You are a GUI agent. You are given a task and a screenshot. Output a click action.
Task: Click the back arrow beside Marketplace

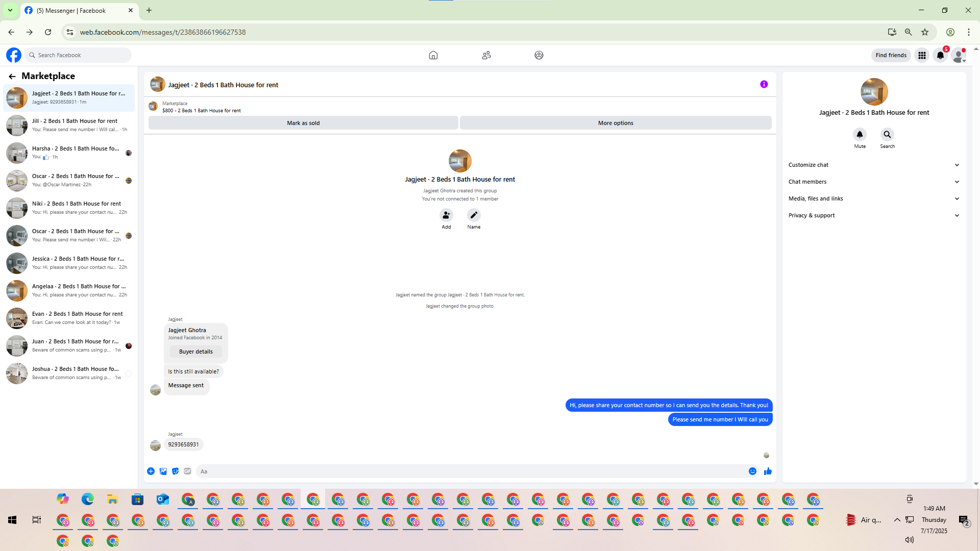12,77
